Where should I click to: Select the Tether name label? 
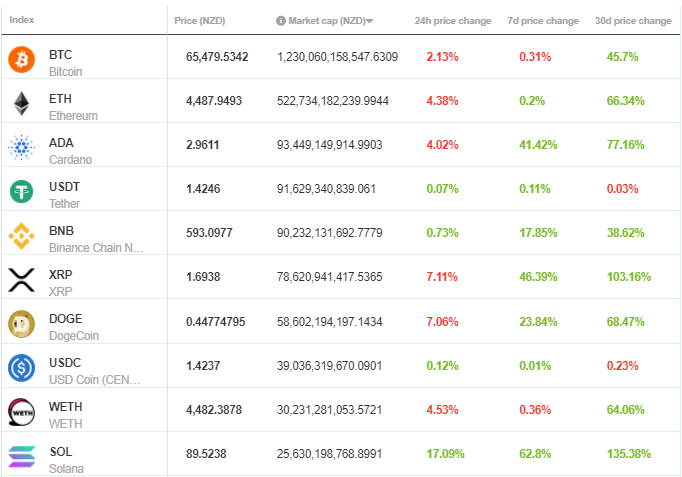point(64,203)
